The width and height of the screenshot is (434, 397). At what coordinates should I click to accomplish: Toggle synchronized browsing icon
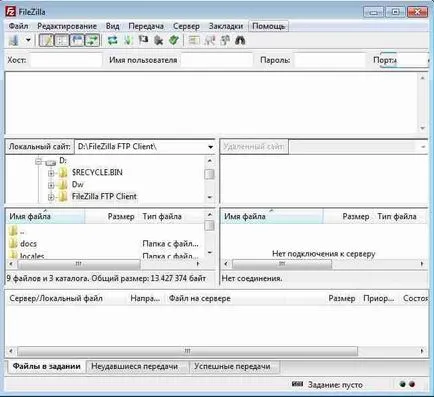[x=225, y=40]
